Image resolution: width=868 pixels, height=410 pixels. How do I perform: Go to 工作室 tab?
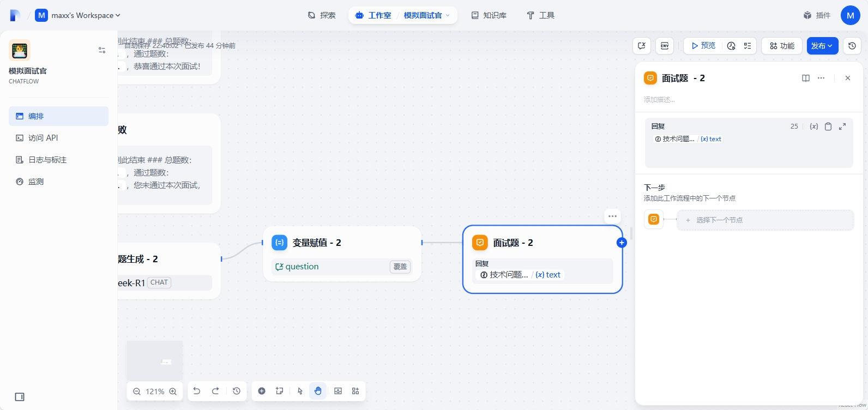(x=373, y=15)
